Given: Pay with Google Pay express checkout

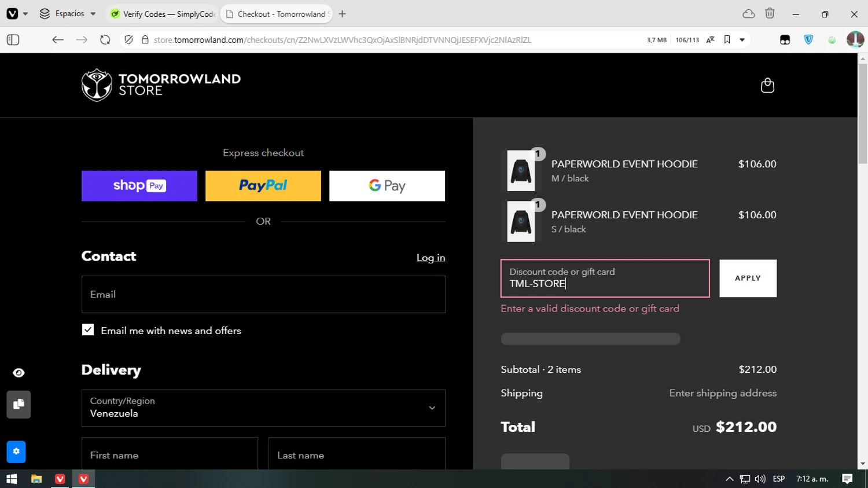Looking at the screenshot, I should point(387,186).
